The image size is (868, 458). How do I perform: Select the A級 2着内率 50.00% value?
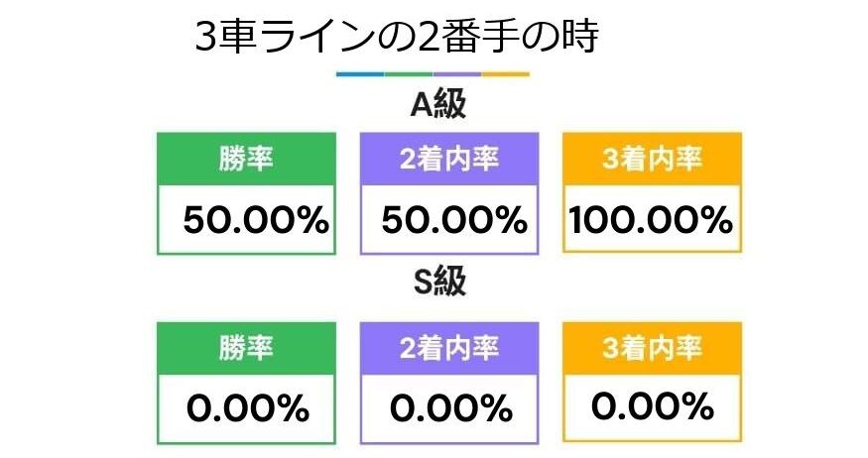click(454, 220)
